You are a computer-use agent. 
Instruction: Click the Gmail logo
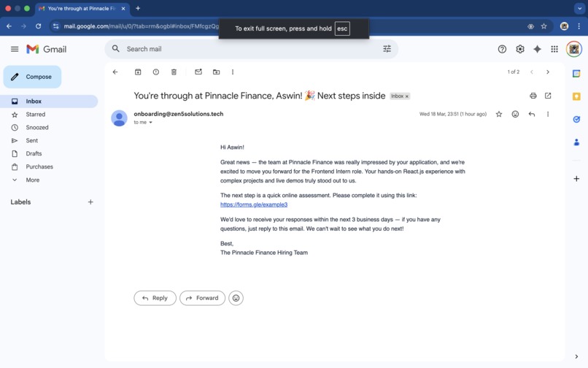(x=47, y=49)
